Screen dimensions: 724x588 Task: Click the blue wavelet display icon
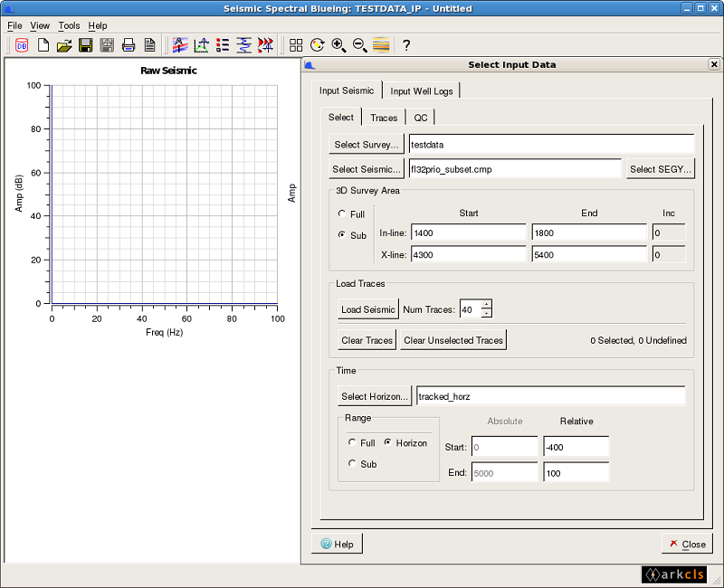[244, 44]
